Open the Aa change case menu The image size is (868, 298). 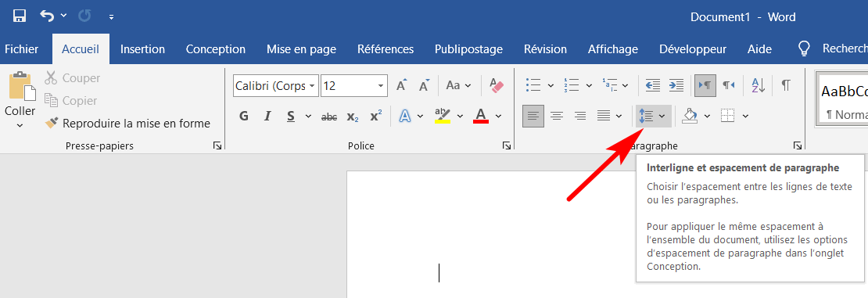tap(458, 85)
